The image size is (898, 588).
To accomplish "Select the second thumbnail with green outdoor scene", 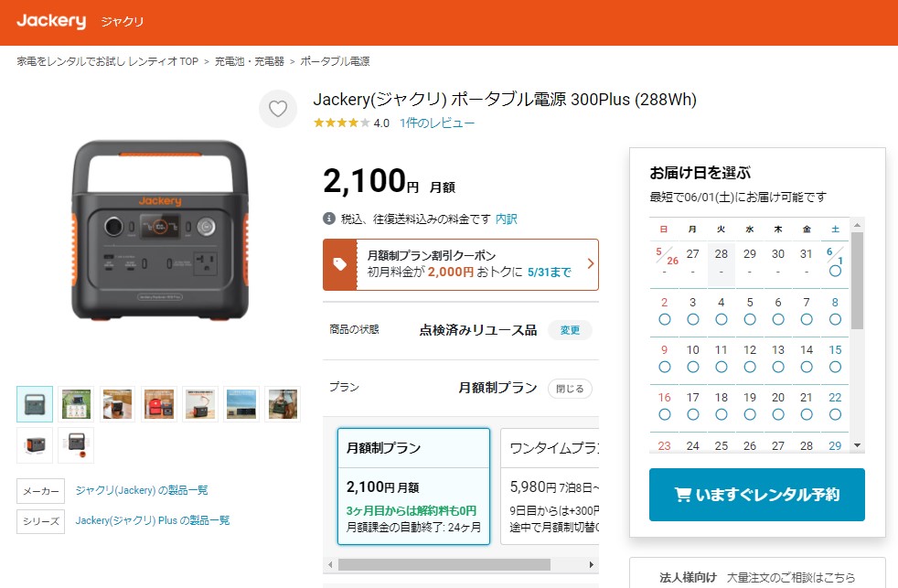I will tap(76, 404).
